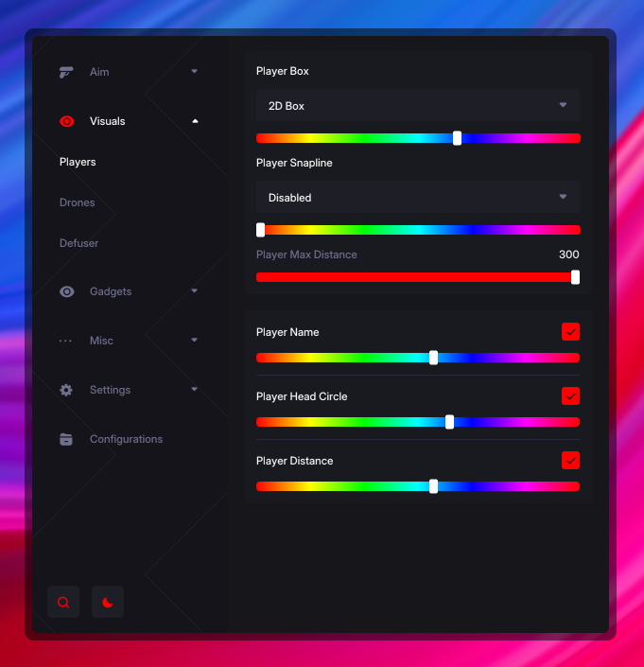The height and width of the screenshot is (667, 644).
Task: Open the search button at bottom of sidebar
Action: [x=63, y=602]
